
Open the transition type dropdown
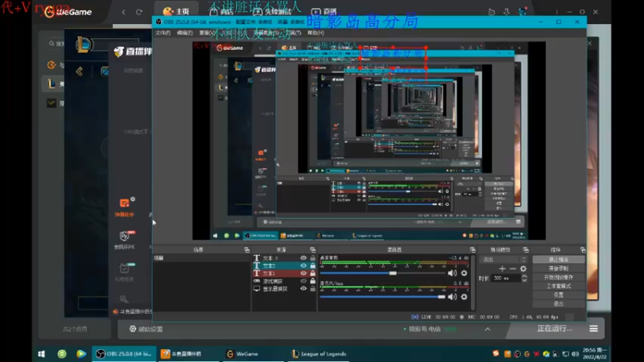[504, 259]
